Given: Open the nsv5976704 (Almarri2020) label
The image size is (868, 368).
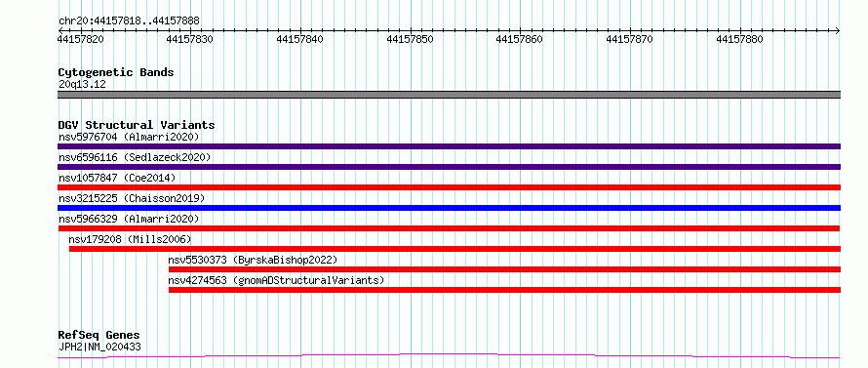Looking at the screenshot, I should [129, 137].
